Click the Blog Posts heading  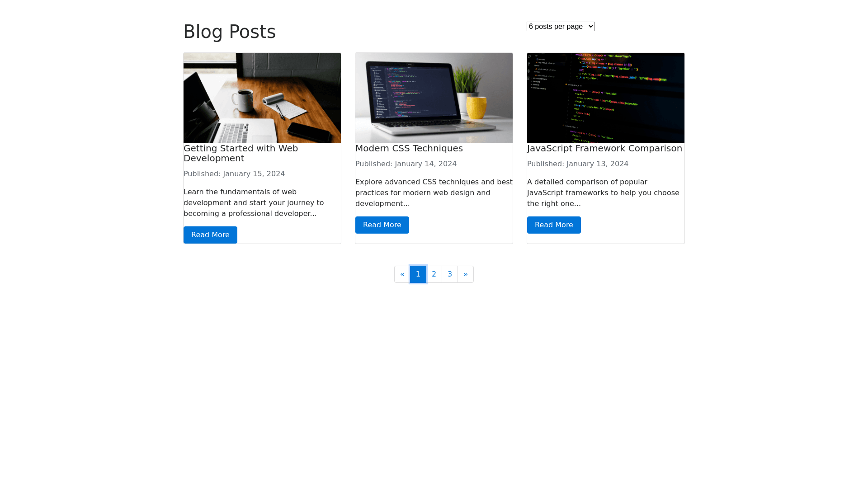[x=229, y=32]
